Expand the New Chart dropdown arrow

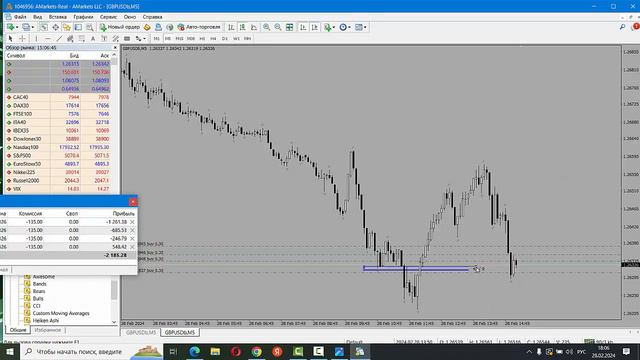coord(17,27)
